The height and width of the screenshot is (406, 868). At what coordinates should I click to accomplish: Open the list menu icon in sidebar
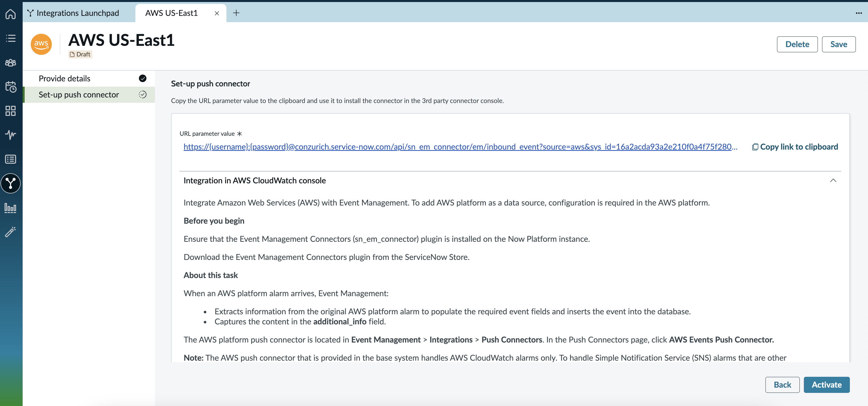point(11,38)
